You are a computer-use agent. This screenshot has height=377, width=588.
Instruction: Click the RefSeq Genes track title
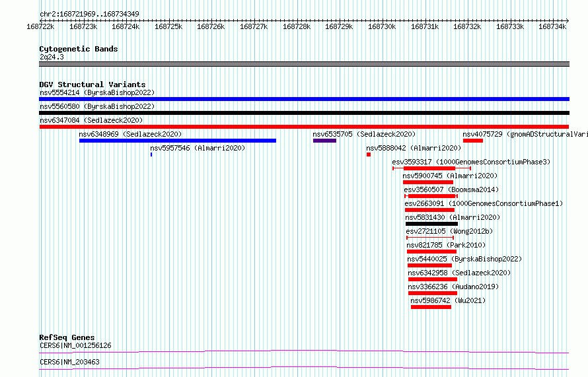67,337
